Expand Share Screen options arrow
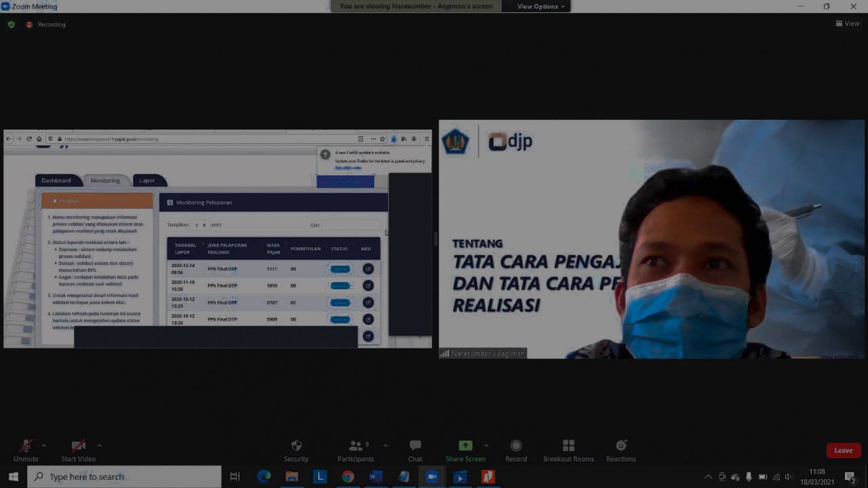 tap(486, 445)
